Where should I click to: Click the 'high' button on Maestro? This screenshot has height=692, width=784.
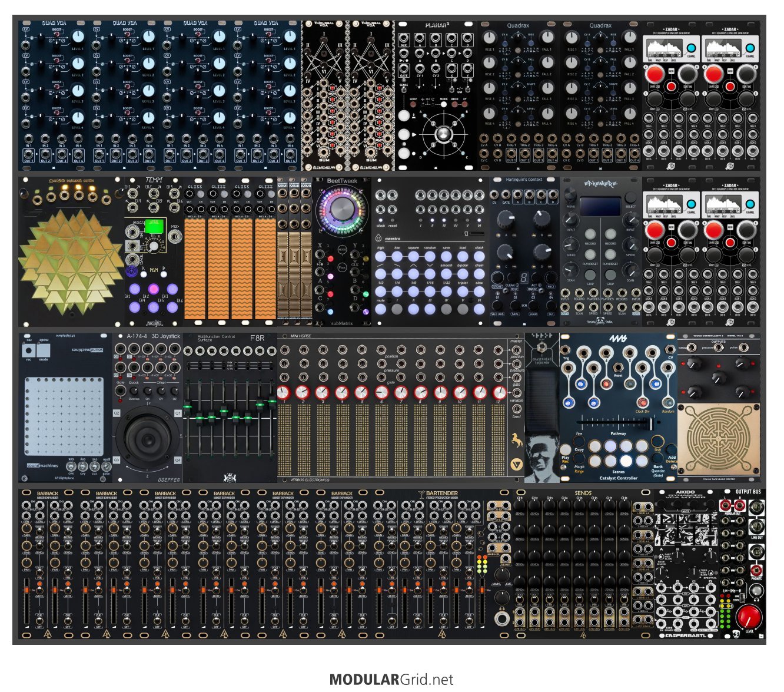[381, 256]
